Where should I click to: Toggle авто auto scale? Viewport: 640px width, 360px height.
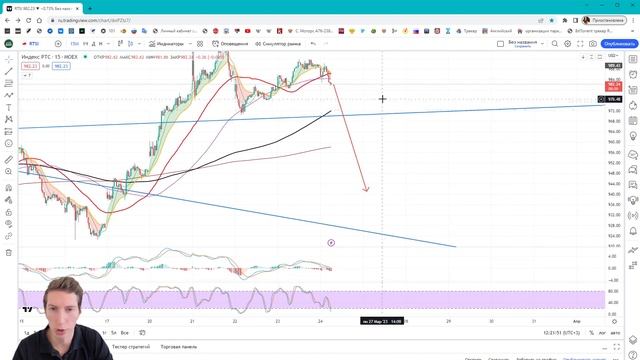pos(615,333)
